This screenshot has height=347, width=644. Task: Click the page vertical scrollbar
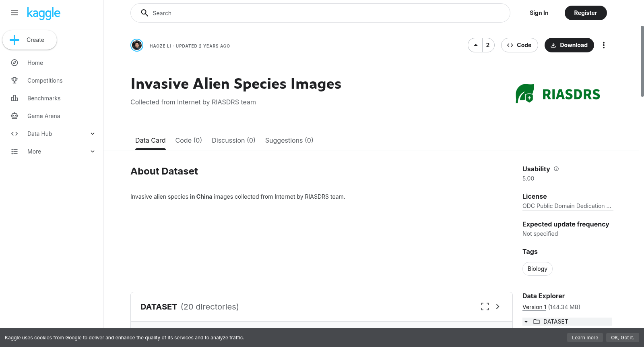642,61
